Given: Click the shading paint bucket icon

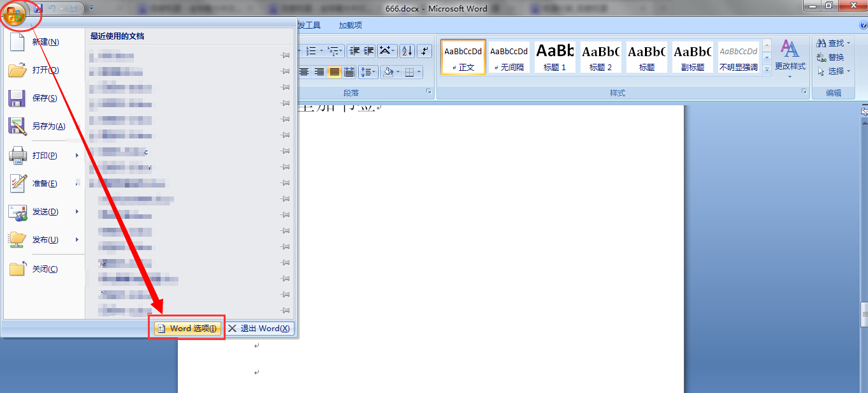Looking at the screenshot, I should [x=387, y=72].
